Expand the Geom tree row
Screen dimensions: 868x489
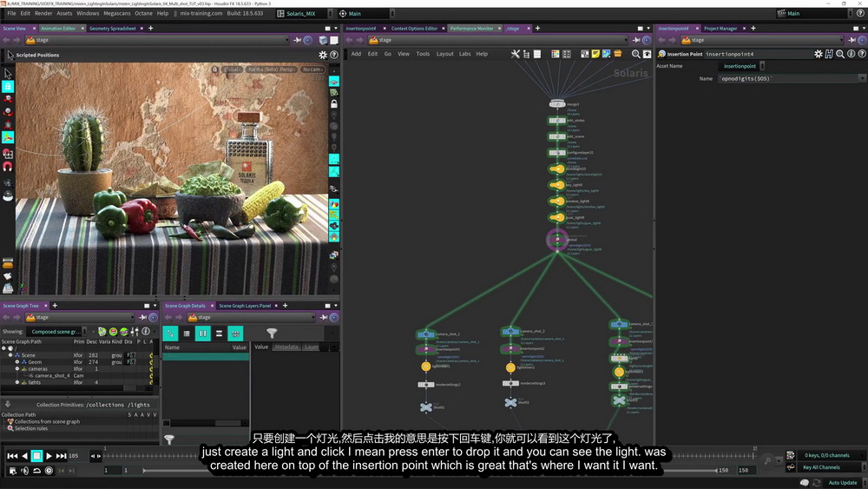pyautogui.click(x=17, y=361)
